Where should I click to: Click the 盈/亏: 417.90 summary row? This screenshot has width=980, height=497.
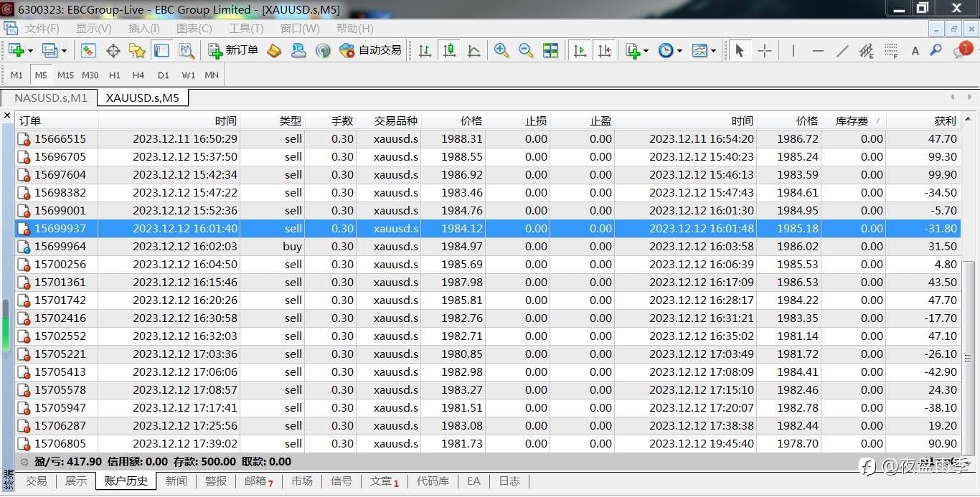(x=488, y=461)
